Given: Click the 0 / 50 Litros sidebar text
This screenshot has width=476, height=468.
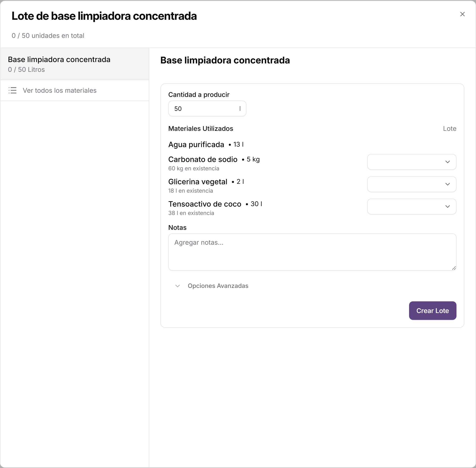Looking at the screenshot, I should coord(26,69).
